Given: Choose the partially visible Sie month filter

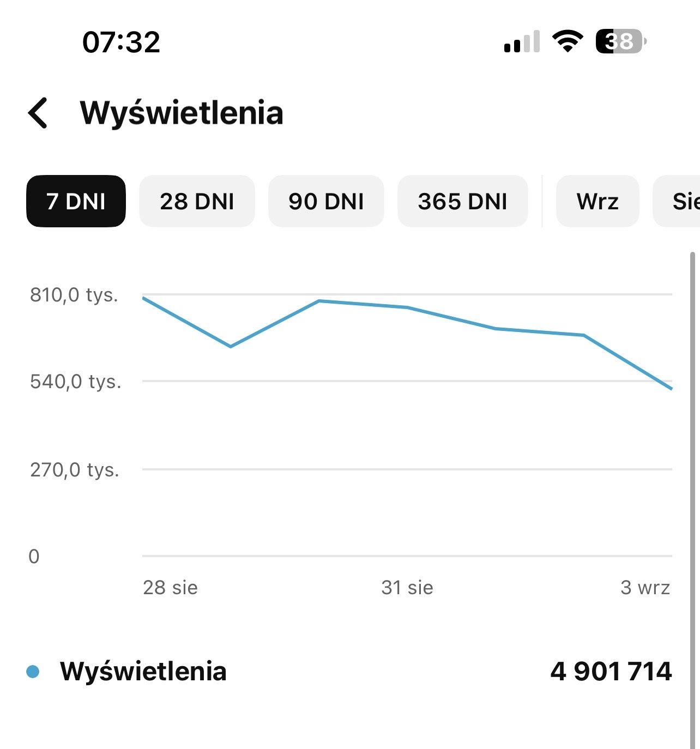Looking at the screenshot, I should coord(677,201).
